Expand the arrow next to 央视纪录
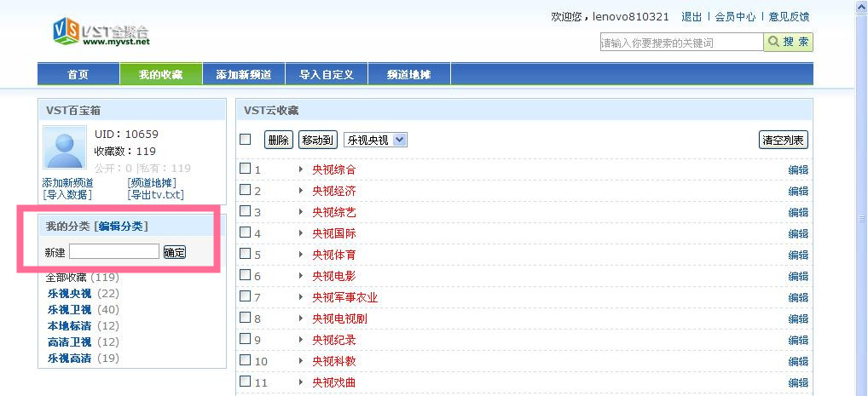 pyautogui.click(x=301, y=340)
